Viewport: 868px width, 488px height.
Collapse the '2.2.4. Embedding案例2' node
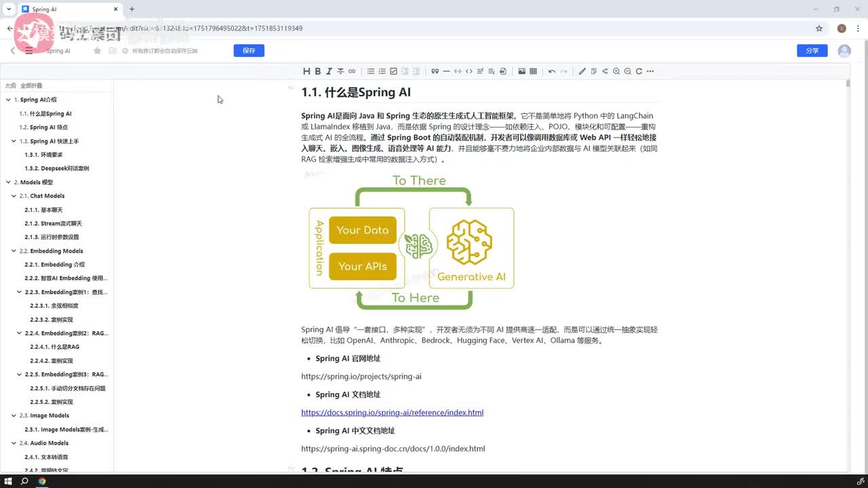click(x=19, y=333)
